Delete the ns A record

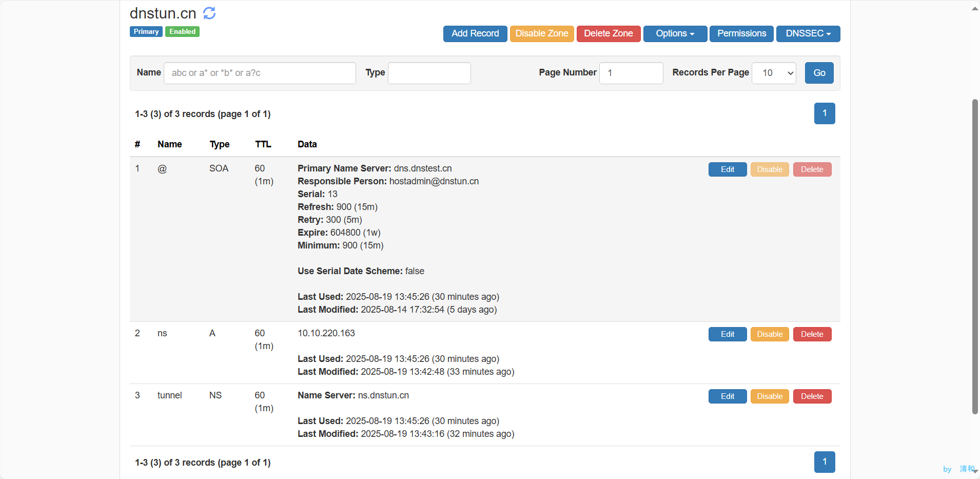[812, 334]
